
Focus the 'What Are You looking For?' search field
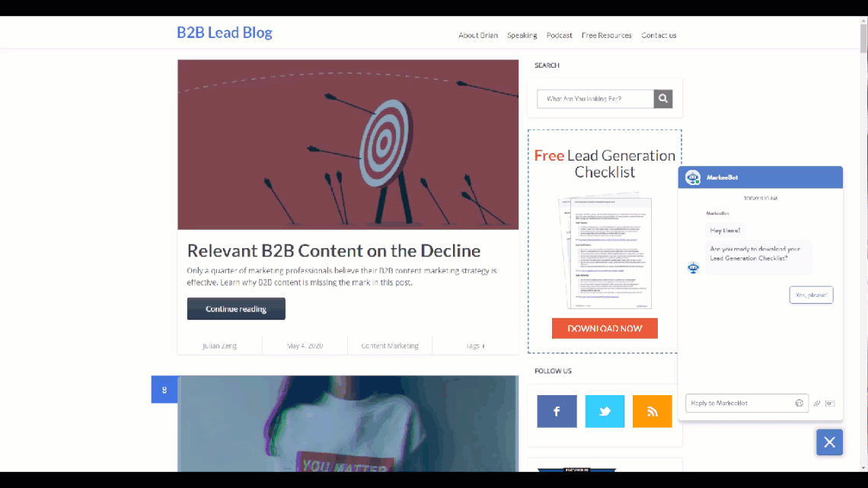(x=595, y=98)
